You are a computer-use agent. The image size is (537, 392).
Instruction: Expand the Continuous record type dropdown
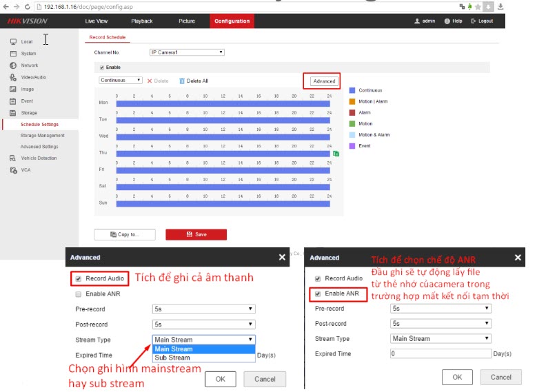121,81
